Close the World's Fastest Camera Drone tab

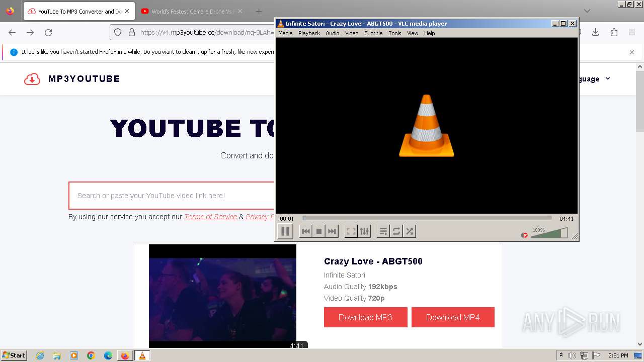(x=239, y=11)
